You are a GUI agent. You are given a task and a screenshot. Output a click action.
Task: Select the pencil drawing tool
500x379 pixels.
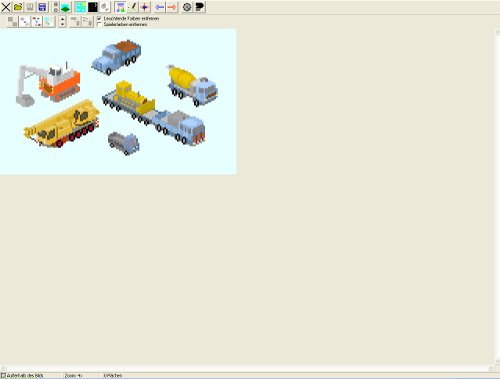133,7
